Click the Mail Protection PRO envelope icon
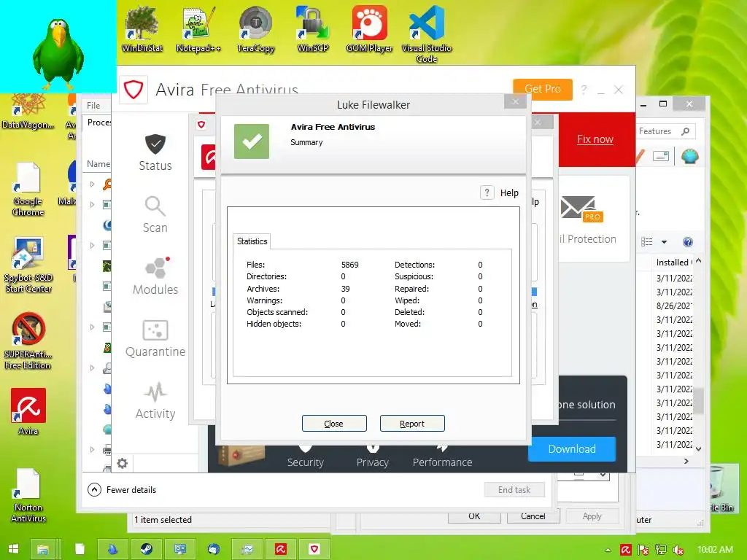The height and width of the screenshot is (560, 747). pos(581,209)
